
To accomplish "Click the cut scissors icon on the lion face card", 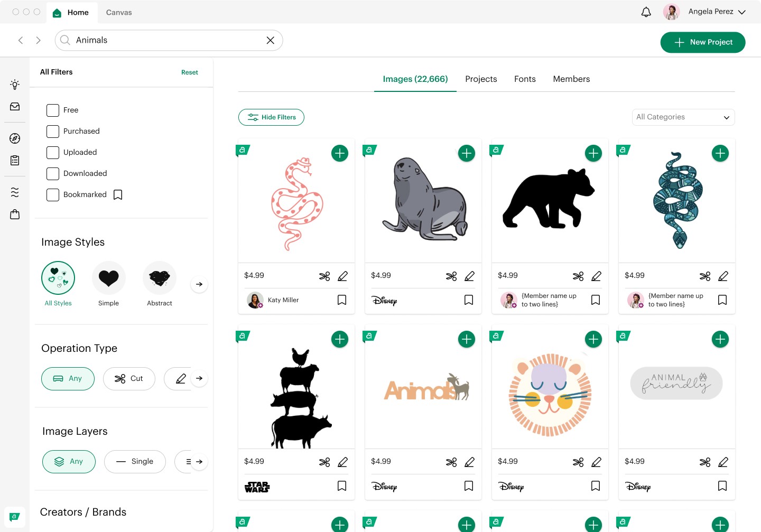I will [x=578, y=462].
